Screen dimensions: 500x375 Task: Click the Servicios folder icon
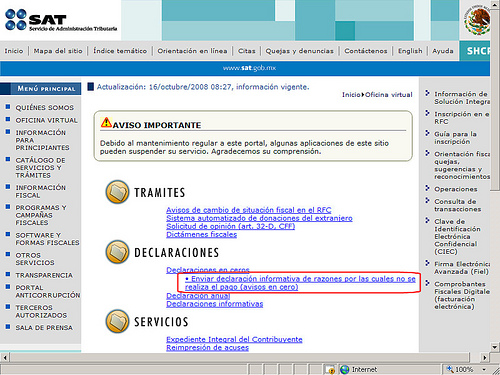(117, 321)
